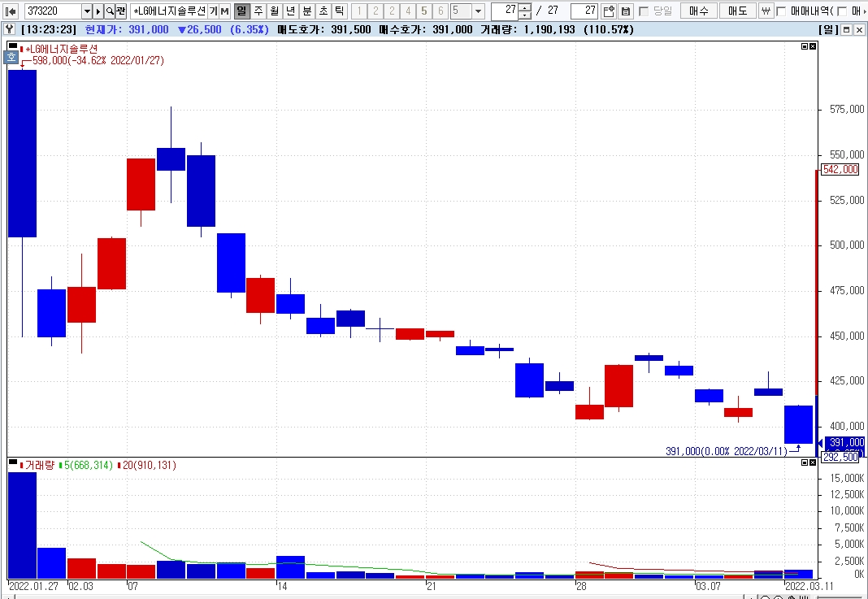Viewport: 868px width, 599px height.
Task: Close the price chart pane
Action: tap(813, 46)
